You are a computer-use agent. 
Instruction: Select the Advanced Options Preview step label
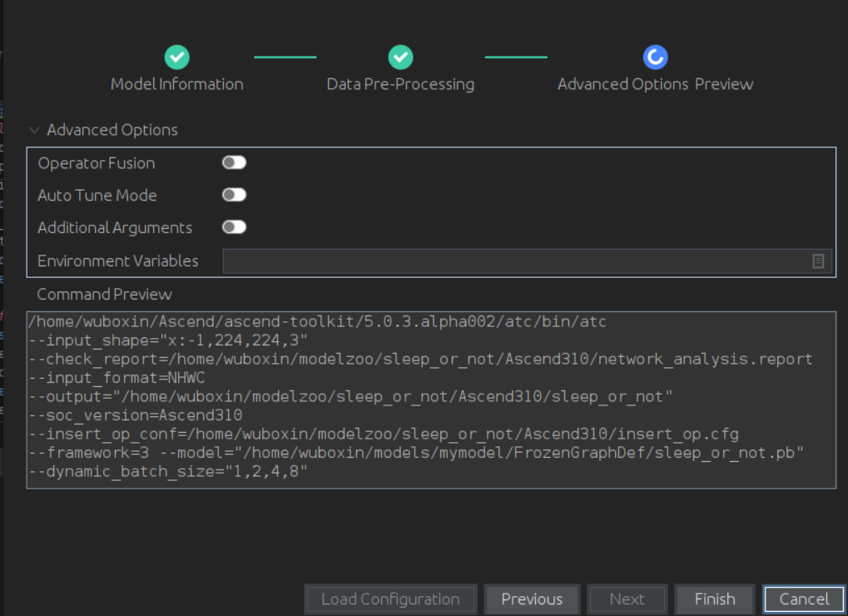(x=655, y=84)
